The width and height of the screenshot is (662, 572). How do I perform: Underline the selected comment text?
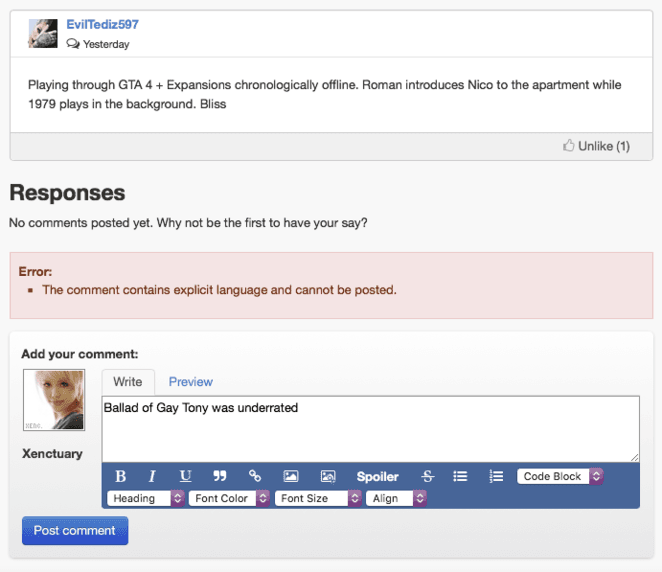click(x=185, y=477)
